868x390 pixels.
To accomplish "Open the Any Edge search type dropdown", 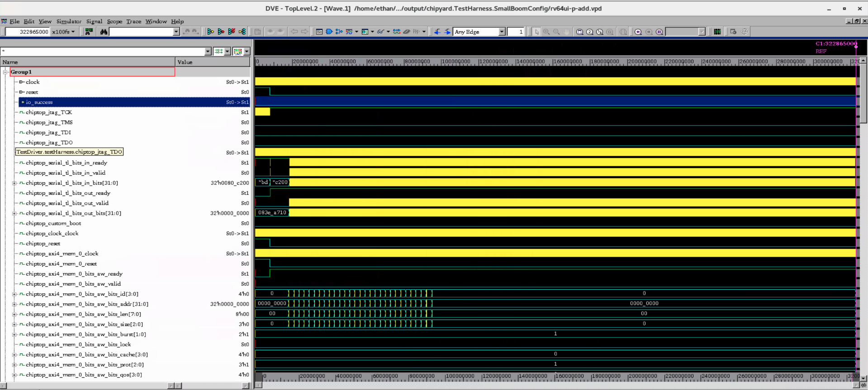I will pyautogui.click(x=502, y=32).
